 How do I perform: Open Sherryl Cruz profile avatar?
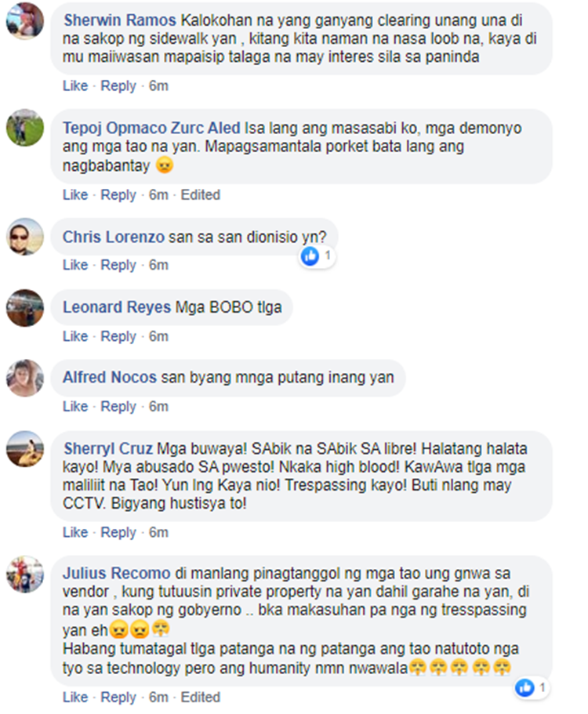click(x=25, y=449)
